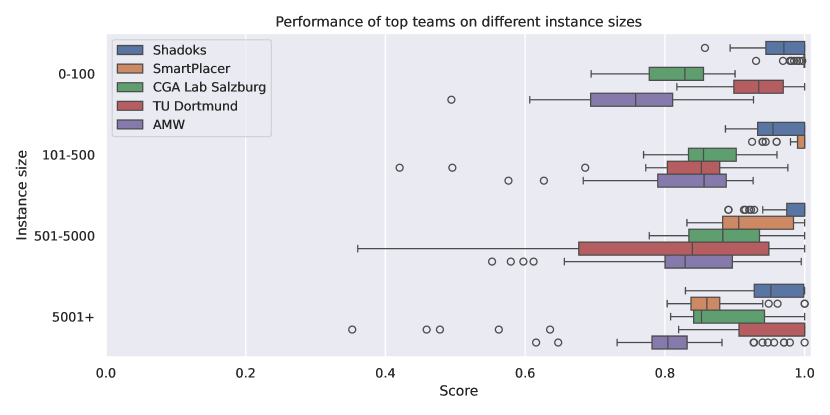830x415 pixels.
Task: Click the red TU Dortmund legend swatch
Action: click(131, 105)
